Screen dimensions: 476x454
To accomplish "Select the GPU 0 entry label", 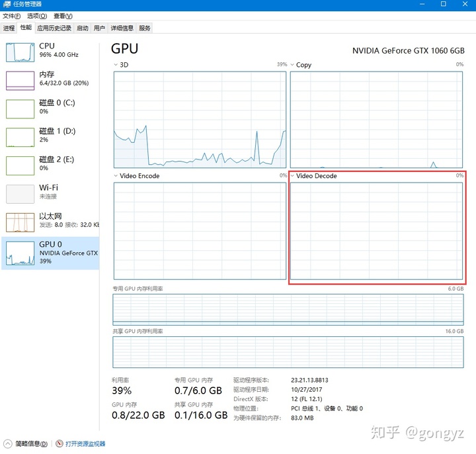I will pyautogui.click(x=50, y=244).
